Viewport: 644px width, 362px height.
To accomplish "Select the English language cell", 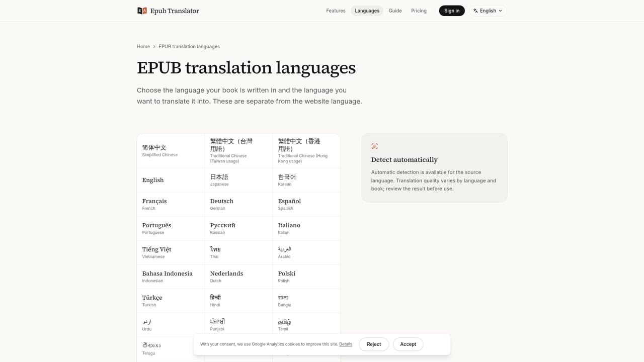I will click(171, 180).
